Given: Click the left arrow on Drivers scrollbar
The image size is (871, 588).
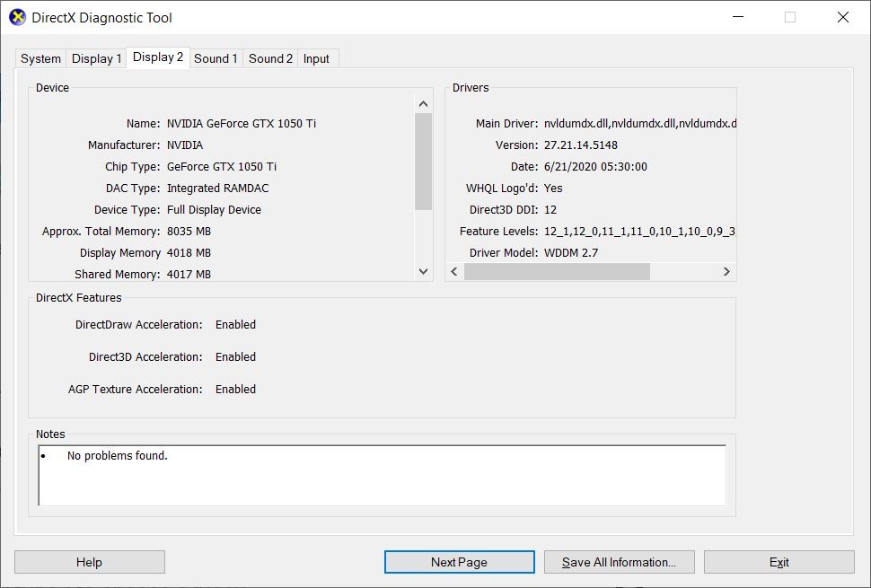Looking at the screenshot, I should click(x=453, y=271).
